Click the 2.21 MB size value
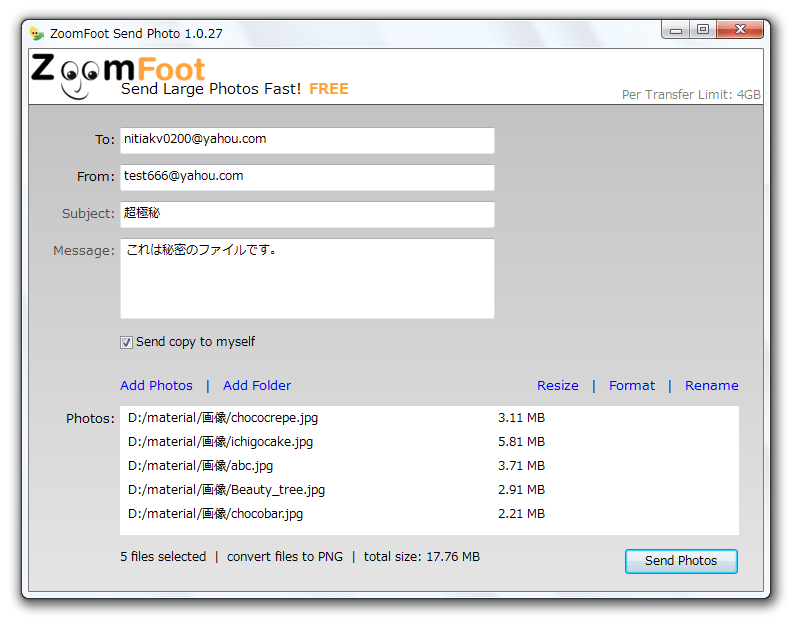Viewport: 795px width, 623px height. 521,514
